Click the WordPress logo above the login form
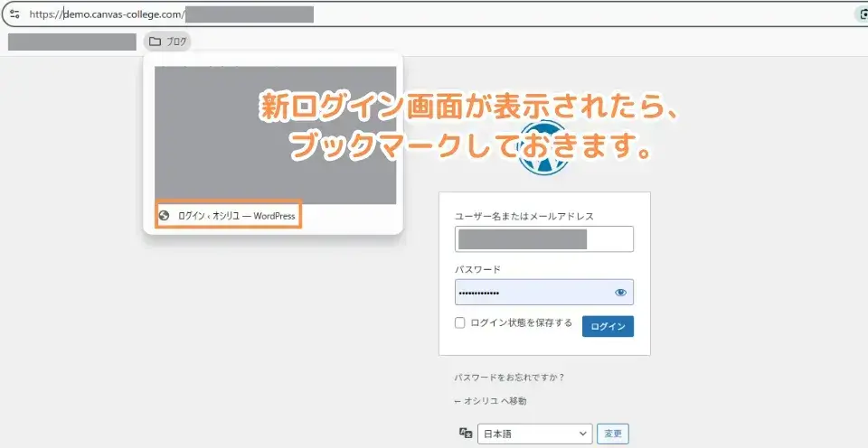This screenshot has width=868, height=448. pos(545,148)
